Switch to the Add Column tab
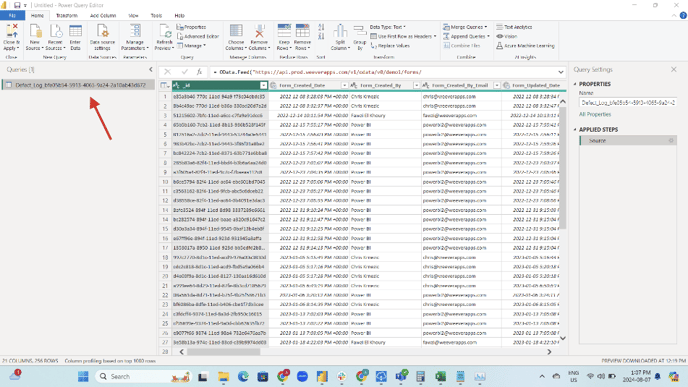Viewport: 688px width, 387px height. [x=103, y=15]
